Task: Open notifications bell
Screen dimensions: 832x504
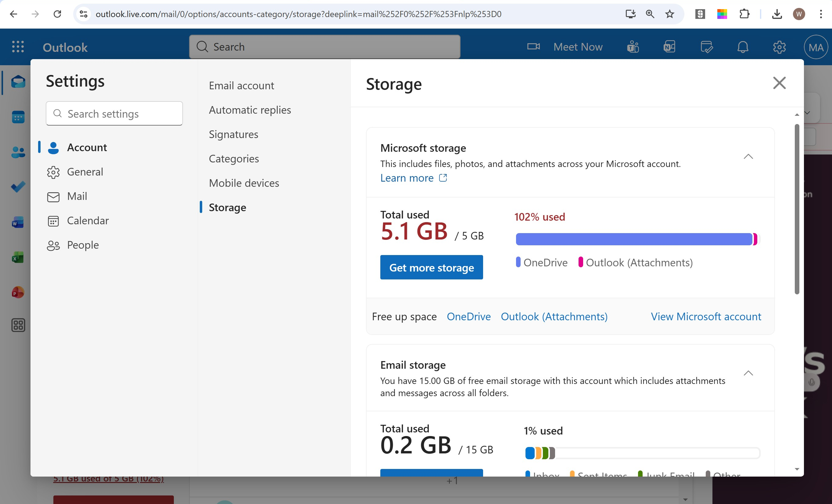Action: click(x=743, y=47)
